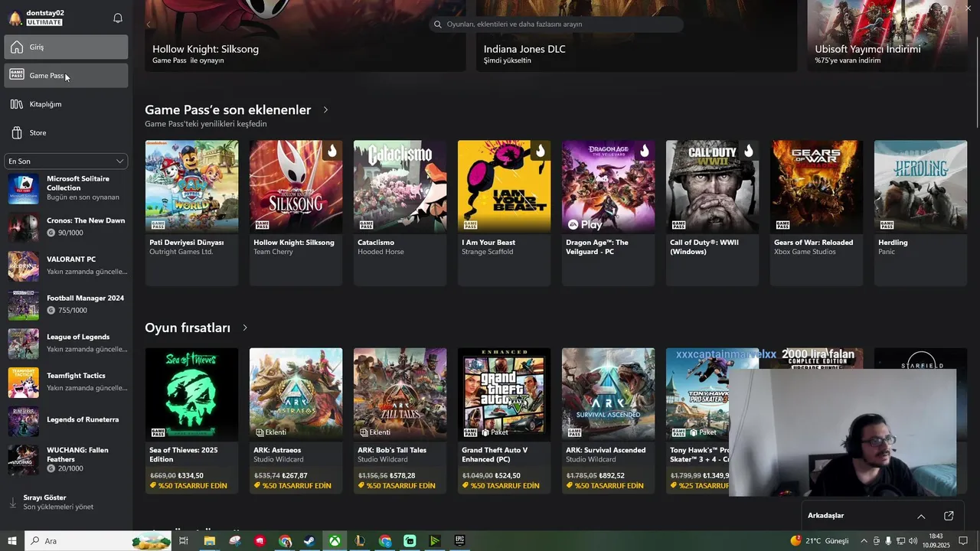Click flame icon on Call of Duty card
The width and height of the screenshot is (980, 551).
[748, 151]
